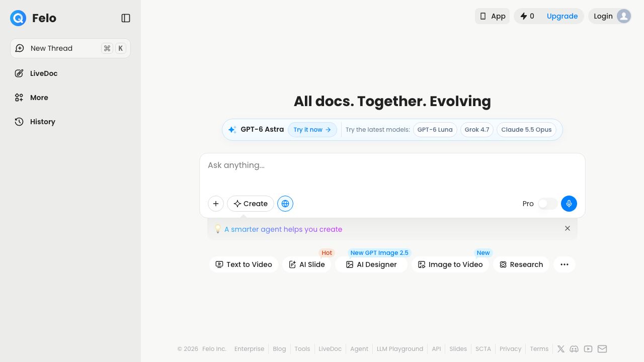Open the Tools footer link

pyautogui.click(x=302, y=349)
